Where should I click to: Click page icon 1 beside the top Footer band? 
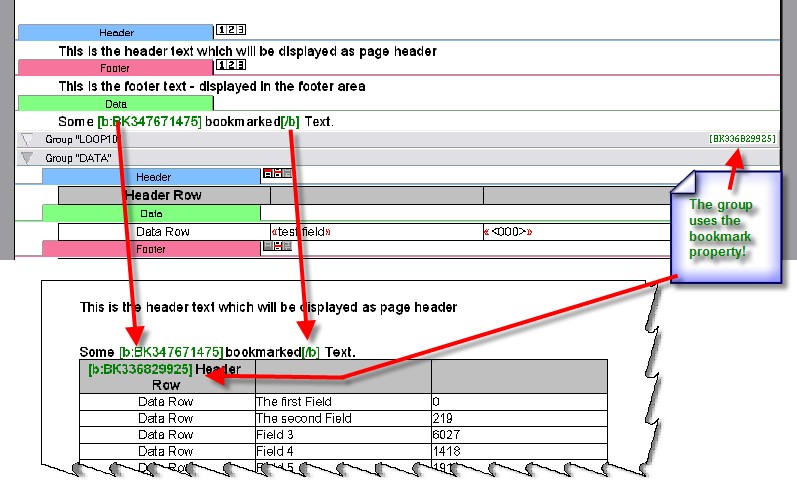(x=221, y=66)
